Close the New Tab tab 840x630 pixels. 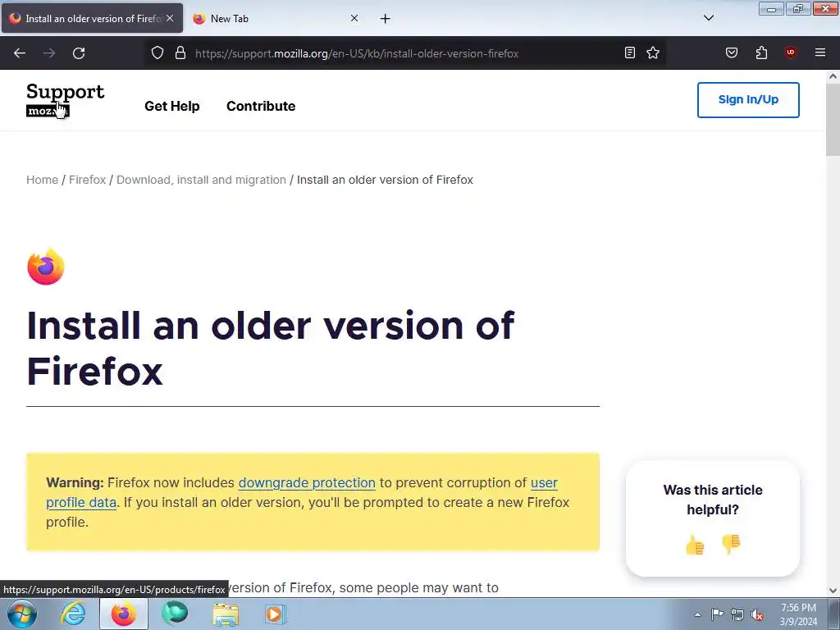(x=354, y=18)
